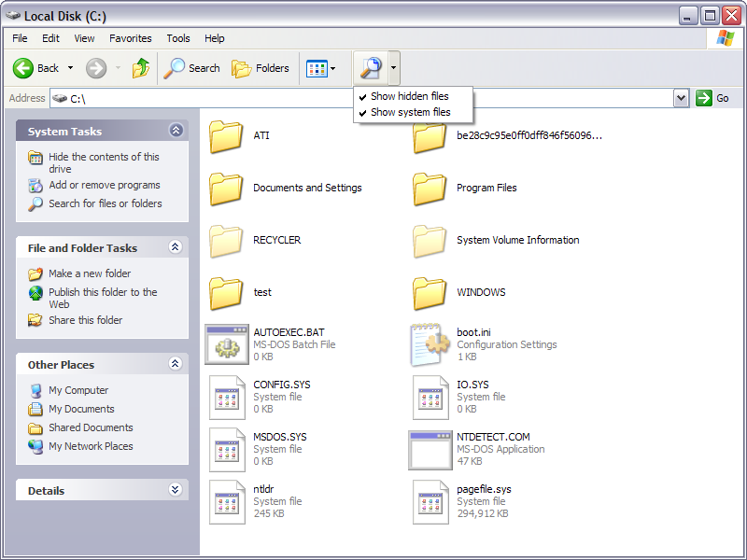Open the Edit menu
The width and height of the screenshot is (747, 560).
pos(50,38)
